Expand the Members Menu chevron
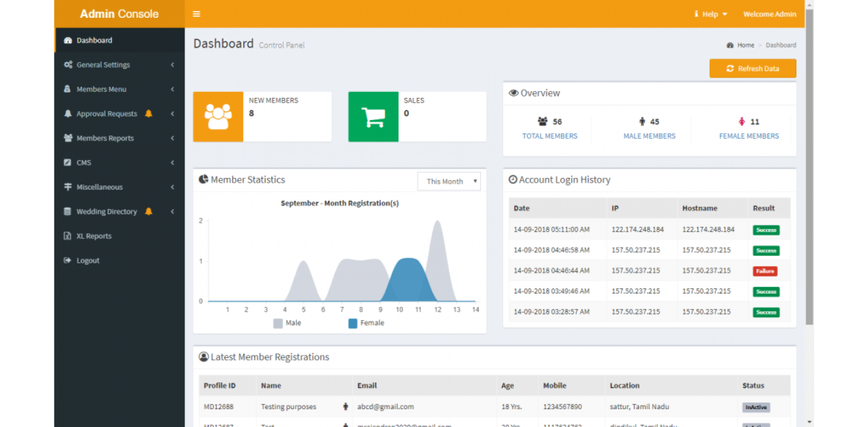Viewport: 868px width, 427px height. [172, 89]
